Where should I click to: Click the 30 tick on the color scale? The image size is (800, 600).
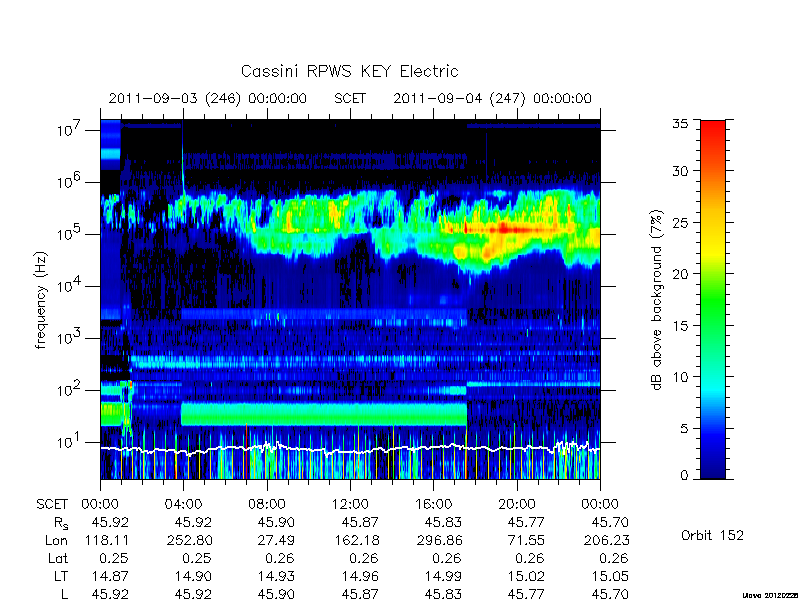[x=680, y=171]
